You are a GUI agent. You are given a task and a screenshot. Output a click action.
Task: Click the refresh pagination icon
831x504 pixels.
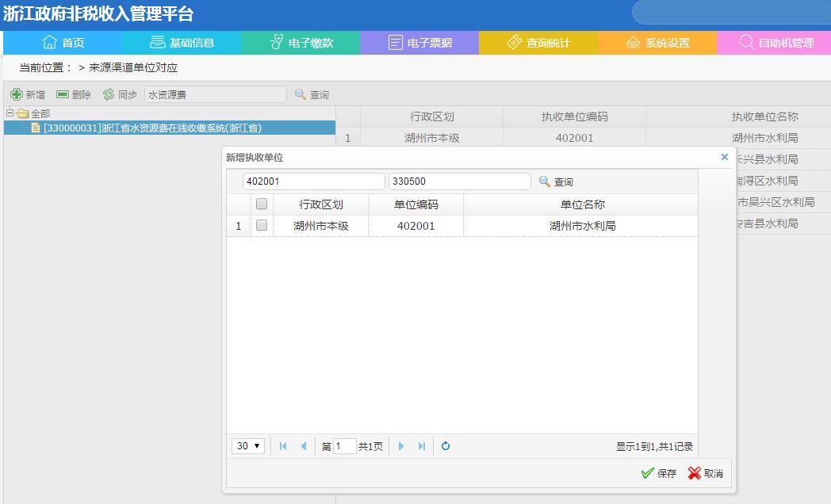[446, 446]
